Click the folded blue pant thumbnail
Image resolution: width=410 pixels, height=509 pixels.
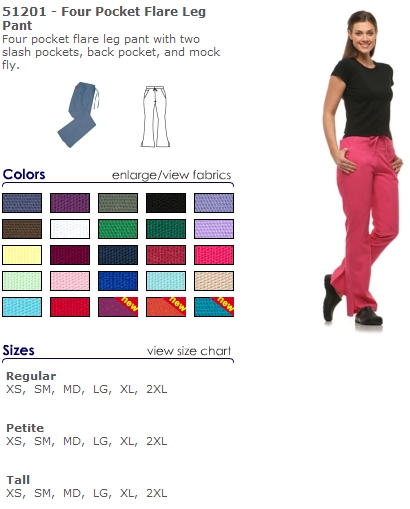click(79, 115)
